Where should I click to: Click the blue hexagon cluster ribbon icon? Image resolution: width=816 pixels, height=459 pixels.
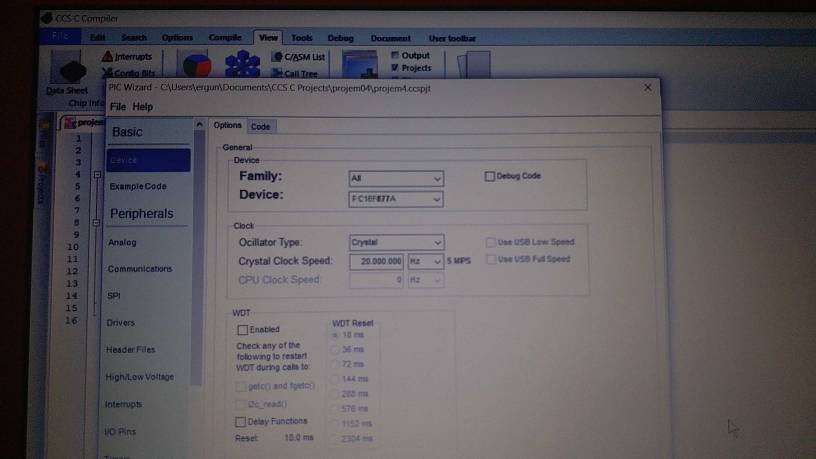coord(242,65)
